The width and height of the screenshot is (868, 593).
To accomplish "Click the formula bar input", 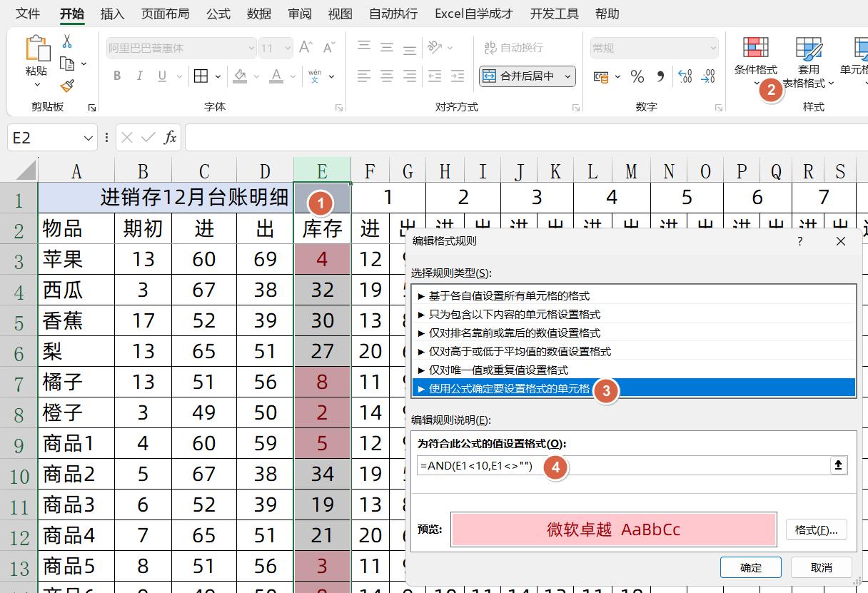I will [x=526, y=138].
